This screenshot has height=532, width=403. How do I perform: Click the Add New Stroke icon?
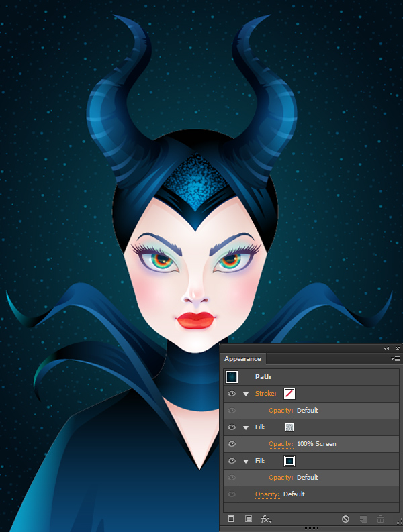coord(231,519)
